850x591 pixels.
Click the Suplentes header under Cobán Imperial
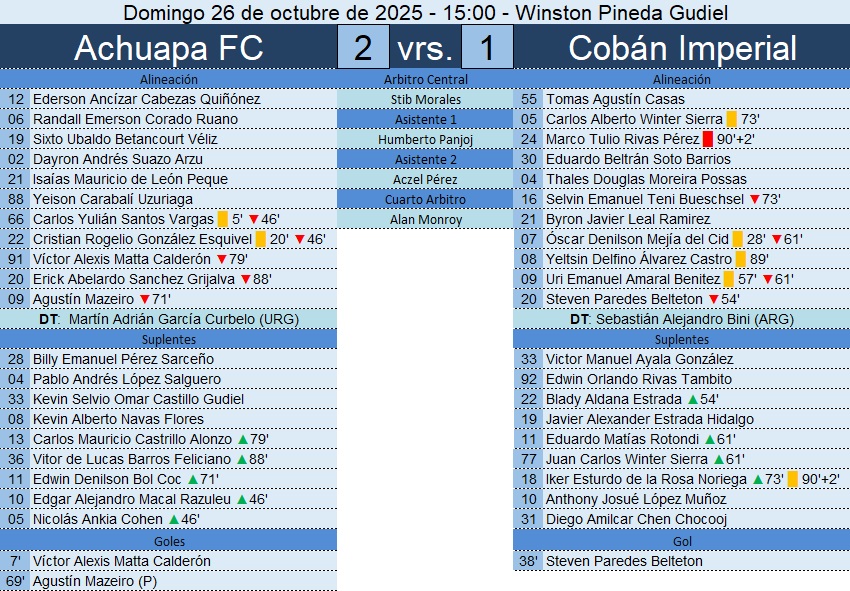[681, 339]
